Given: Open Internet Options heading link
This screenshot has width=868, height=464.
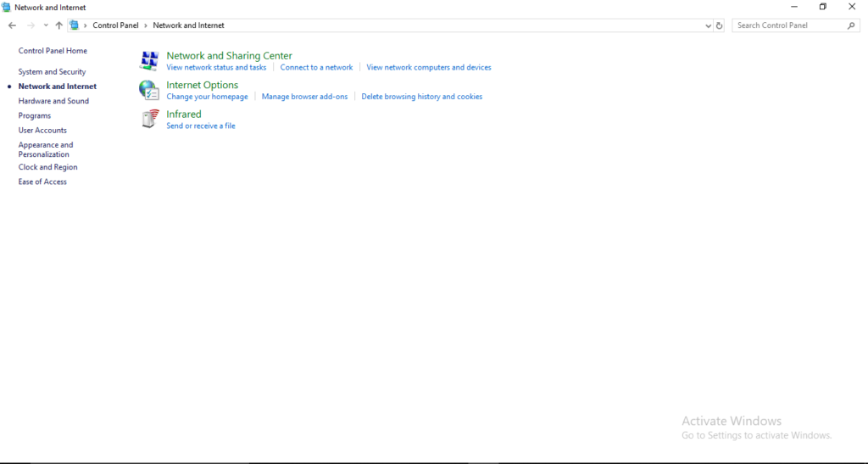Looking at the screenshot, I should pos(202,85).
